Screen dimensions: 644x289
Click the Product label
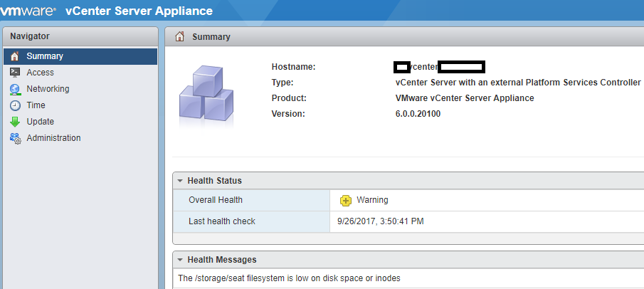click(x=289, y=98)
